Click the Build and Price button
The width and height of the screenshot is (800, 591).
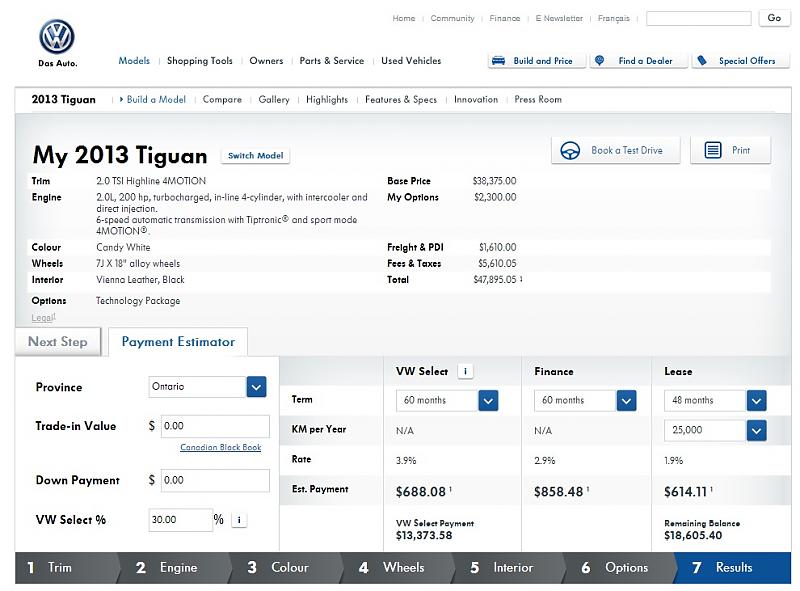[537, 61]
